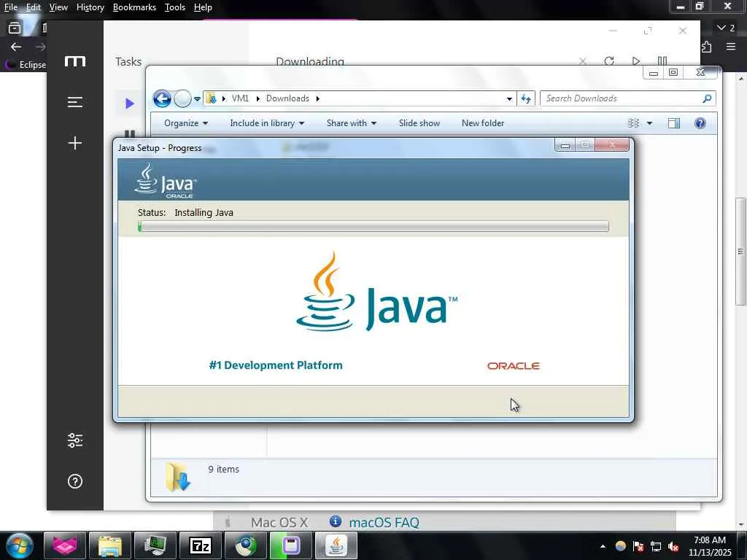Open the Organize dropdown
The height and width of the screenshot is (560, 747).
186,122
